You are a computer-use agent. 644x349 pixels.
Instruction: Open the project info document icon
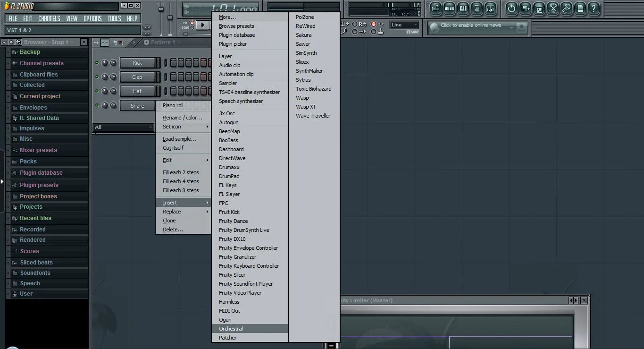(x=580, y=8)
